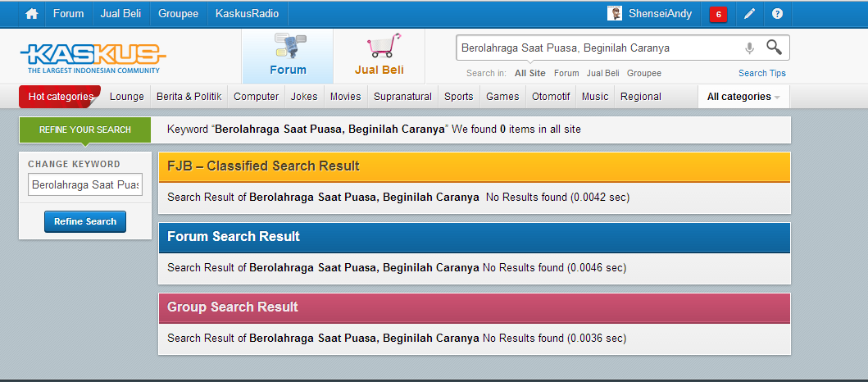Click FJB – Classified Search Result header
The width and height of the screenshot is (868, 382).
[475, 166]
